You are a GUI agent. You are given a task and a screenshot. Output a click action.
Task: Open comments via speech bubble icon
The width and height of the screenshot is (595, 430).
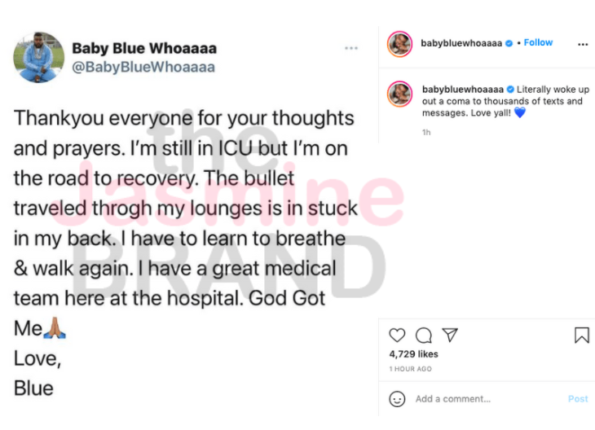[423, 335]
